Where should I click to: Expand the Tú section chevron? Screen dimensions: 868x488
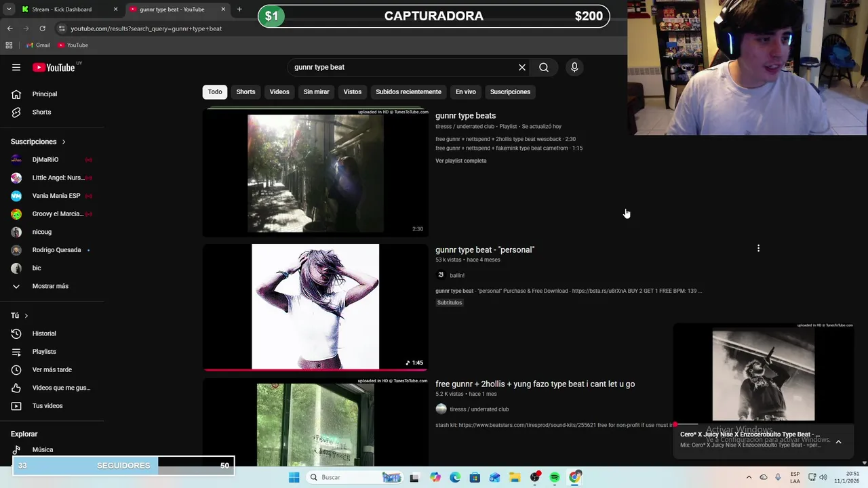26,316
